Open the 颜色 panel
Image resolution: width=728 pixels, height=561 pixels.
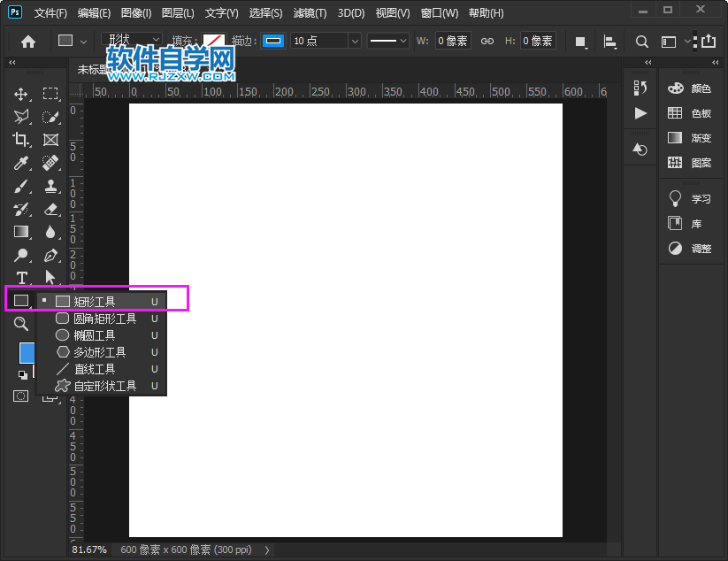[690, 88]
